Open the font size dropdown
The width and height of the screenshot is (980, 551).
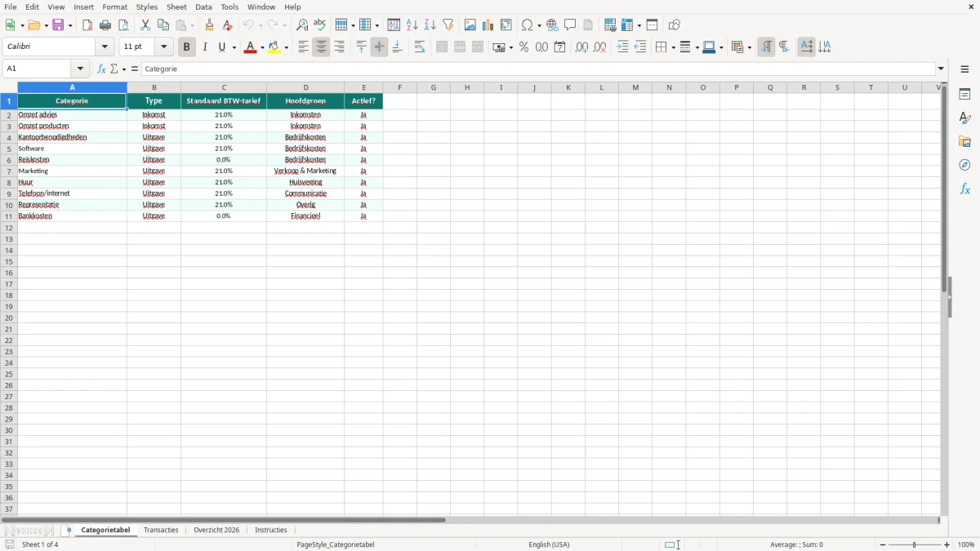[163, 47]
